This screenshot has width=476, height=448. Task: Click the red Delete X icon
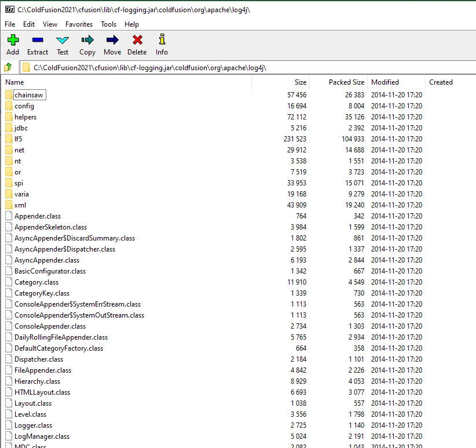coord(137,40)
